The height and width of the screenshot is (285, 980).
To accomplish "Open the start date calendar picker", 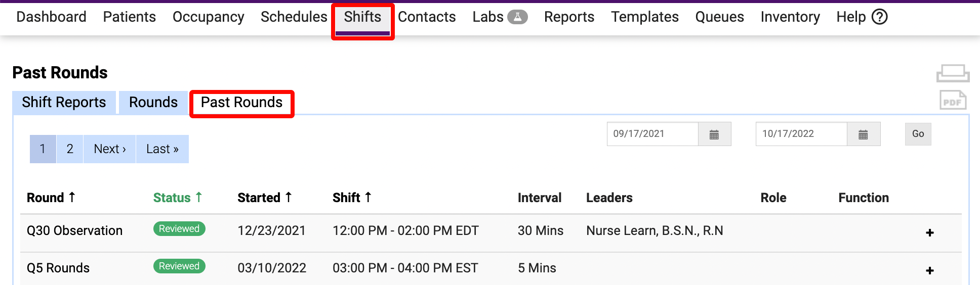I will point(714,134).
